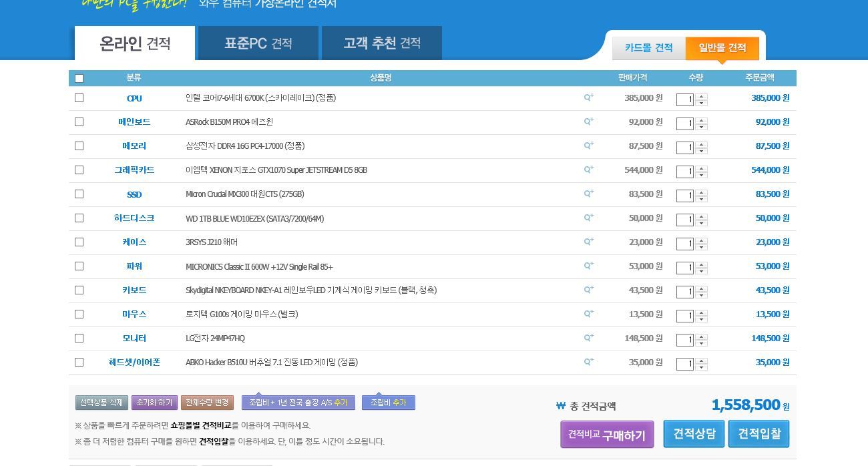Open the SSD row magnifier icon

pos(588,194)
